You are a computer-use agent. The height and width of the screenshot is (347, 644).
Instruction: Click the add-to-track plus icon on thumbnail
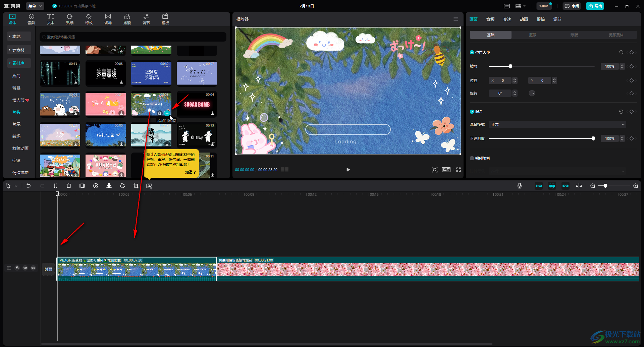(167, 113)
